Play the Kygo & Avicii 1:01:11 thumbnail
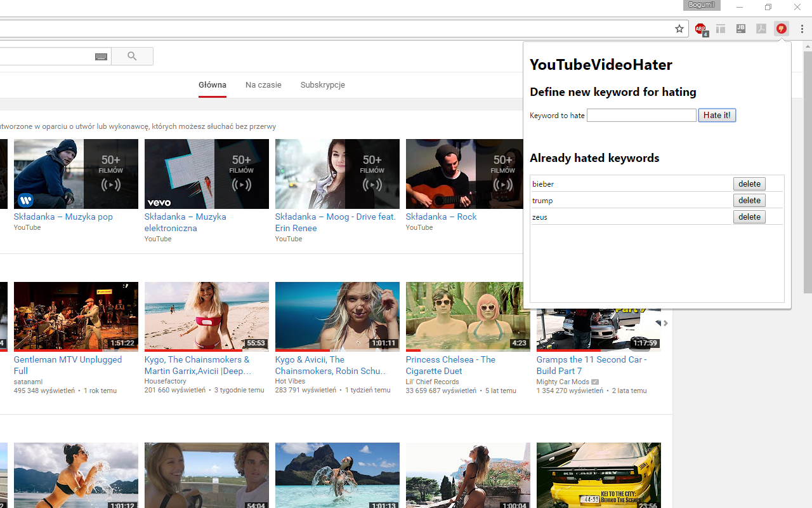The width and height of the screenshot is (812, 508). pyautogui.click(x=337, y=317)
